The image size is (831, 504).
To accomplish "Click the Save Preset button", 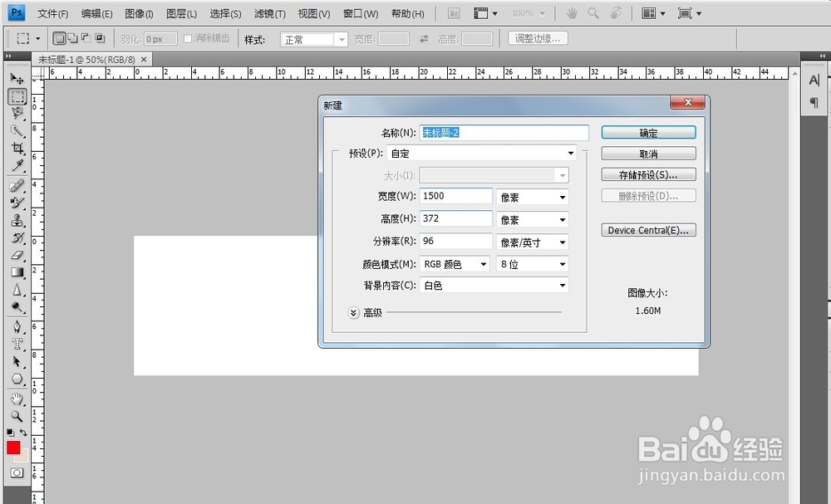I will (649, 174).
